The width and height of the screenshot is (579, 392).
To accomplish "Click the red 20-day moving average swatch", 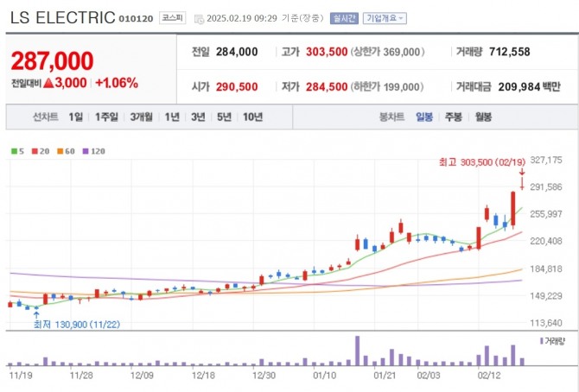I will (35, 151).
